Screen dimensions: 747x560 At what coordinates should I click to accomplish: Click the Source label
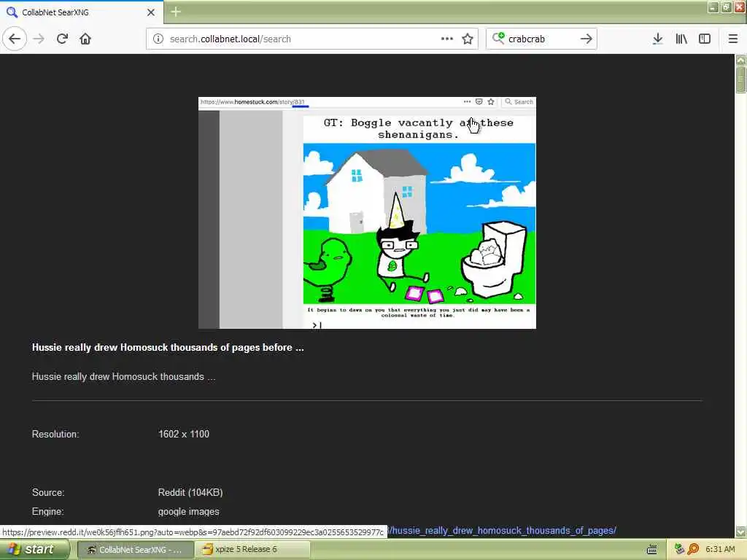point(47,492)
